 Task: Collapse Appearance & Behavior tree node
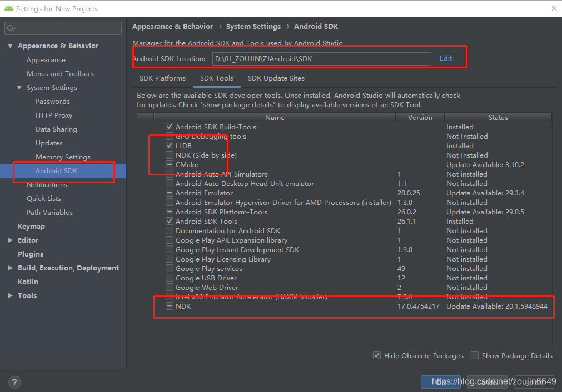[11, 46]
